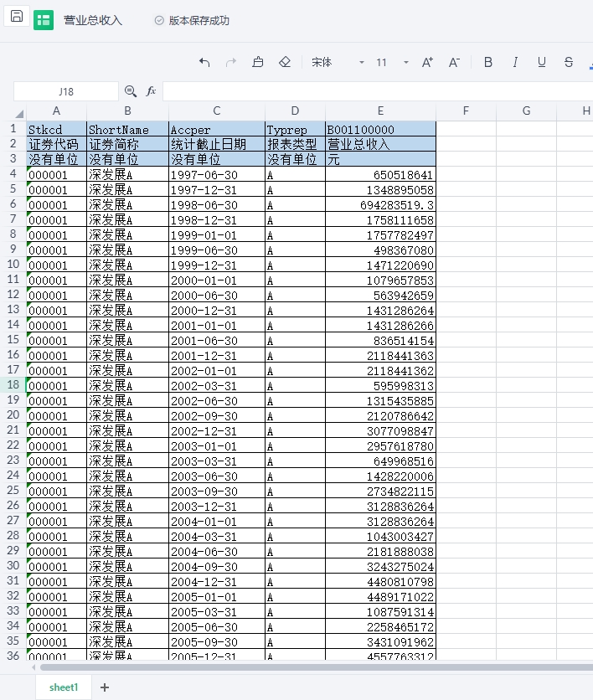Click report type A in row 12
Viewport: 593px width, 700px height.
295,295
